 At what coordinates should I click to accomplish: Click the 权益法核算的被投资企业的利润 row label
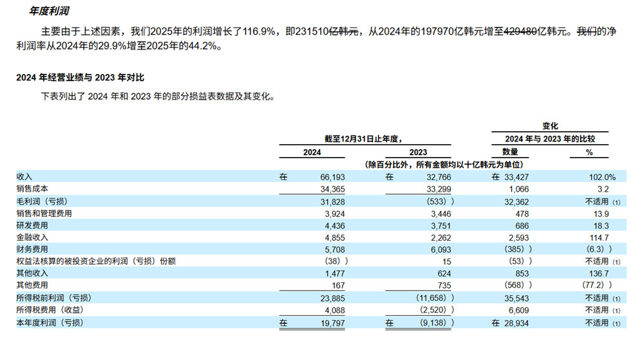point(96,261)
